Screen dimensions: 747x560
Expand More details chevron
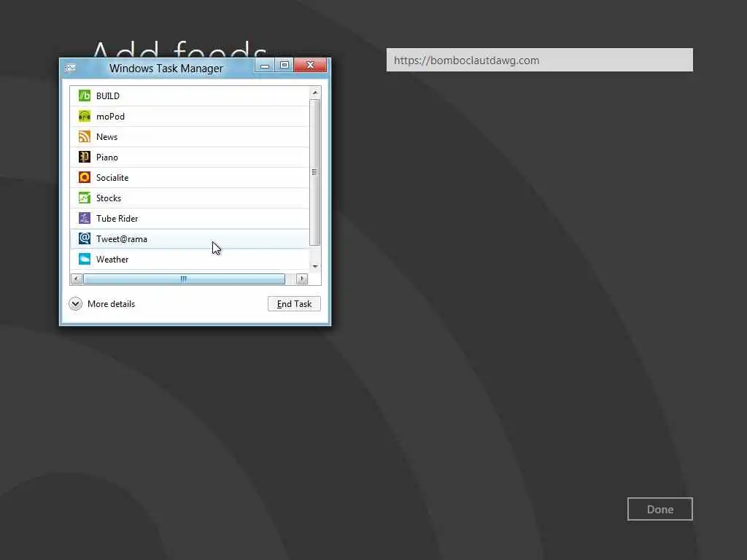75,304
